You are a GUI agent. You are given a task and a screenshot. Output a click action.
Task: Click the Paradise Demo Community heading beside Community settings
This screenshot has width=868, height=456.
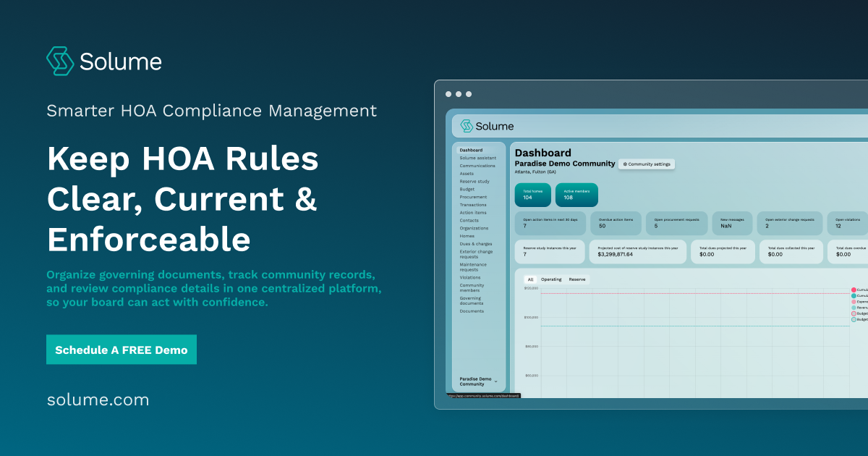pyautogui.click(x=564, y=164)
